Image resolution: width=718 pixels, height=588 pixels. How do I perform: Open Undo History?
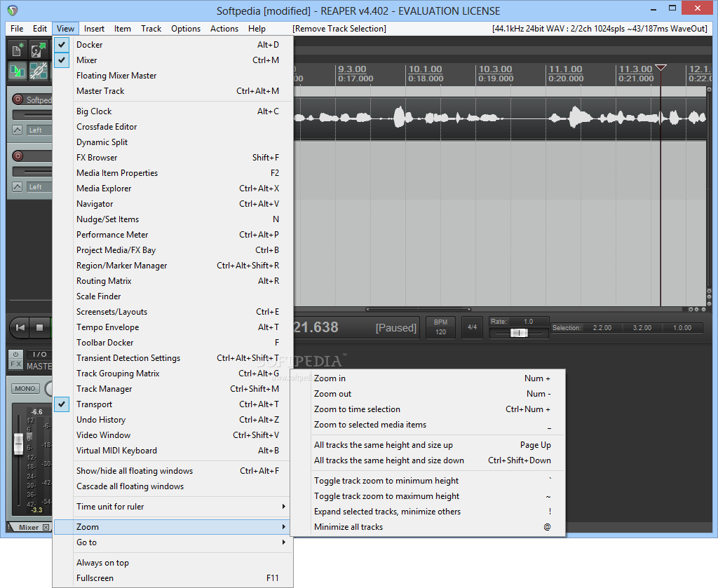173,420
